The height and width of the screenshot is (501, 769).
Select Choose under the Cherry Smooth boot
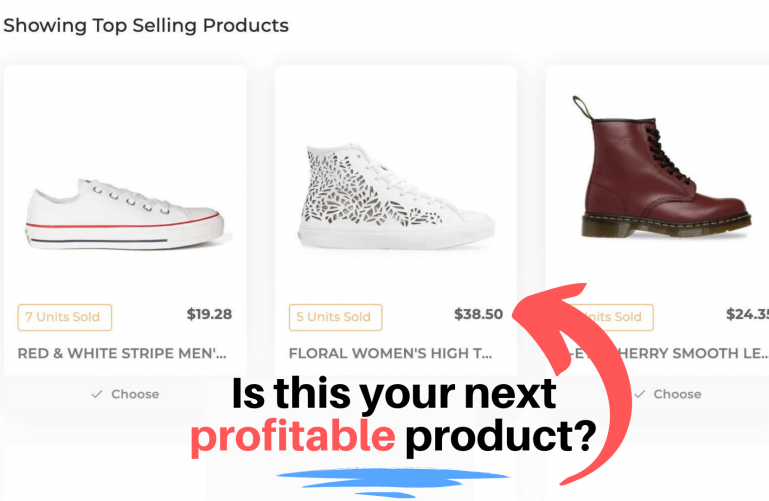[668, 394]
